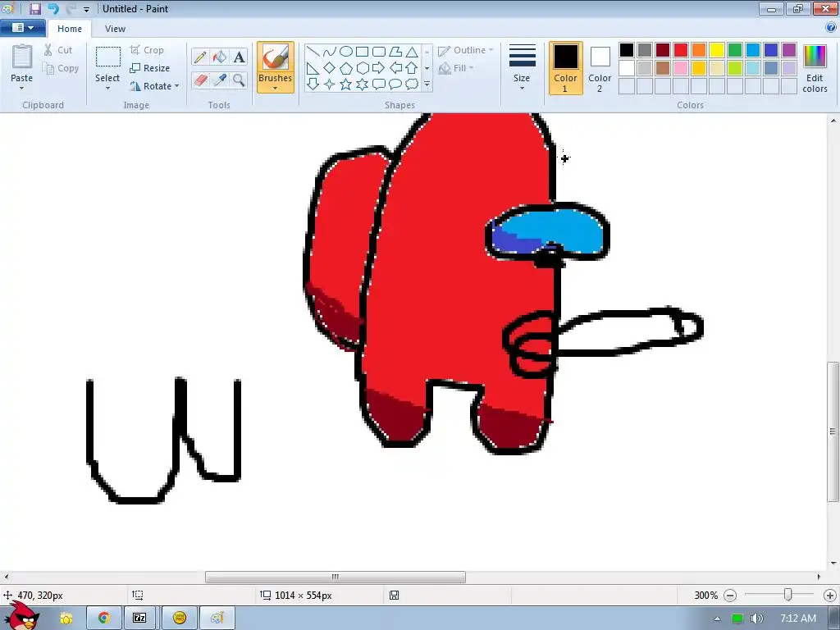Click the zoom slider handle
840x630 pixels.
[x=788, y=595]
